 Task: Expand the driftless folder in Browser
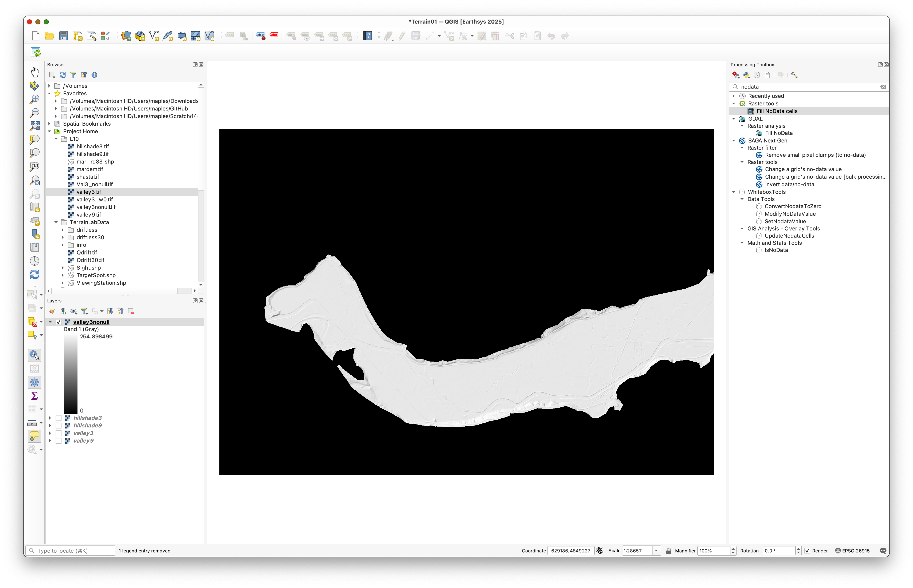(63, 230)
